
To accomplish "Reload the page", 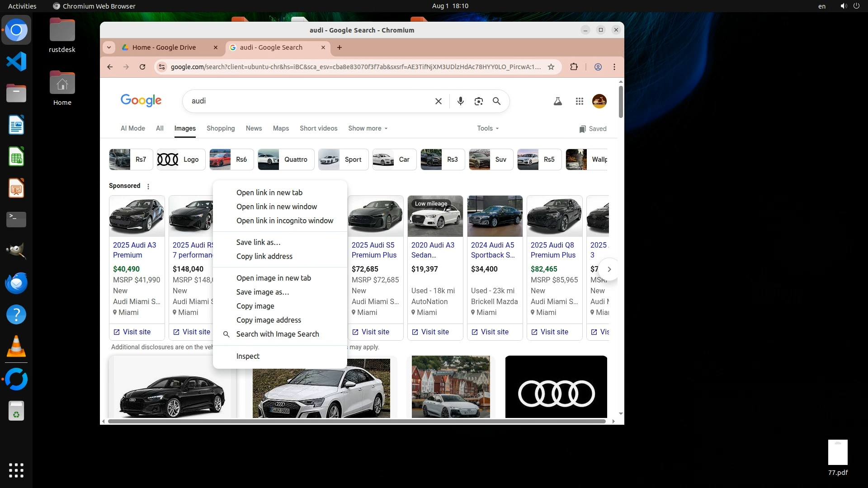I will tap(142, 67).
